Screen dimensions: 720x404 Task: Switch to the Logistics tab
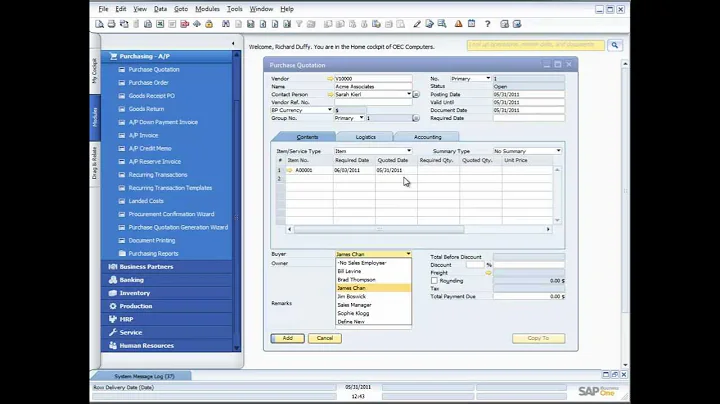(366, 137)
